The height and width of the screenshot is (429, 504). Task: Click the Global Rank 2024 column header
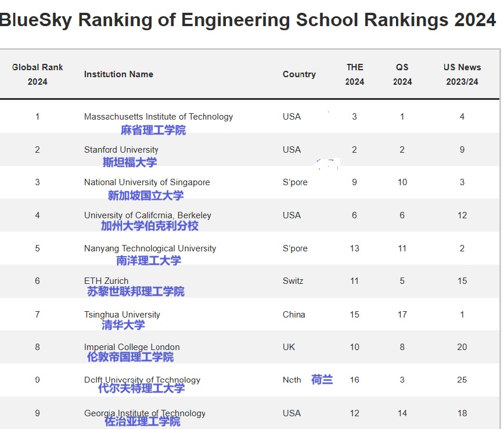(x=37, y=74)
